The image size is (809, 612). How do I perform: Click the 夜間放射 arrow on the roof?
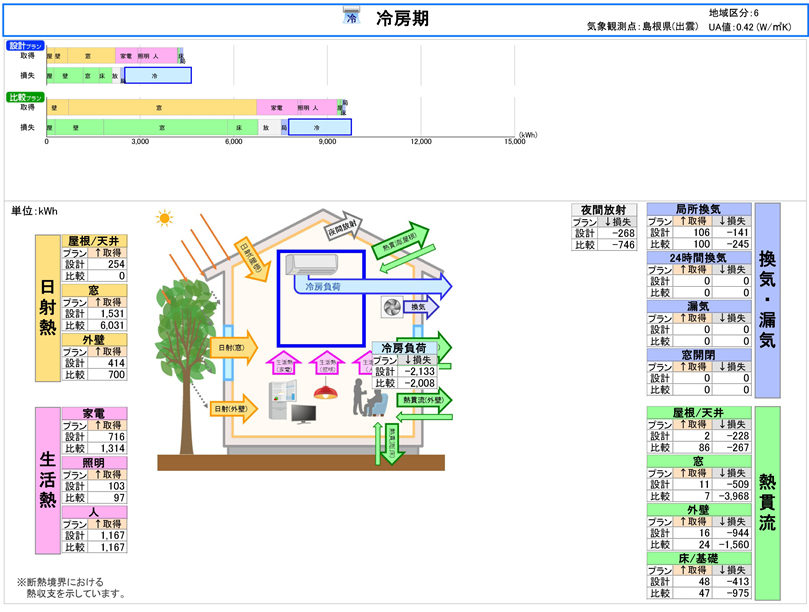344,228
